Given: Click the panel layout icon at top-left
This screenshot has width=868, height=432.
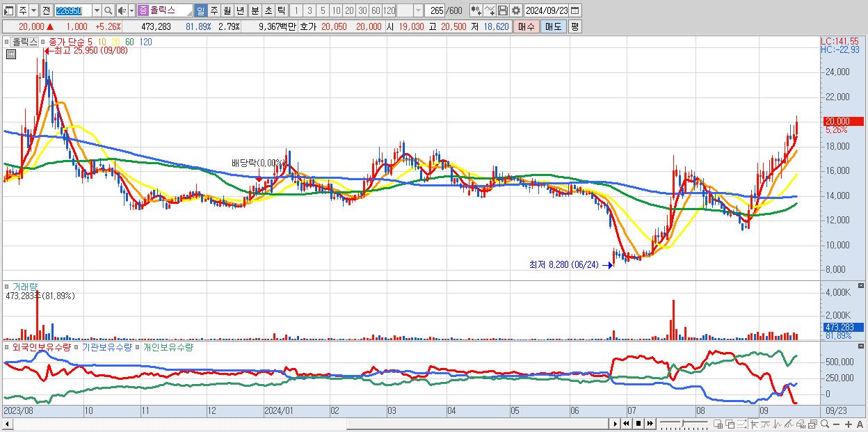Looking at the screenshot, I should coord(8,10).
